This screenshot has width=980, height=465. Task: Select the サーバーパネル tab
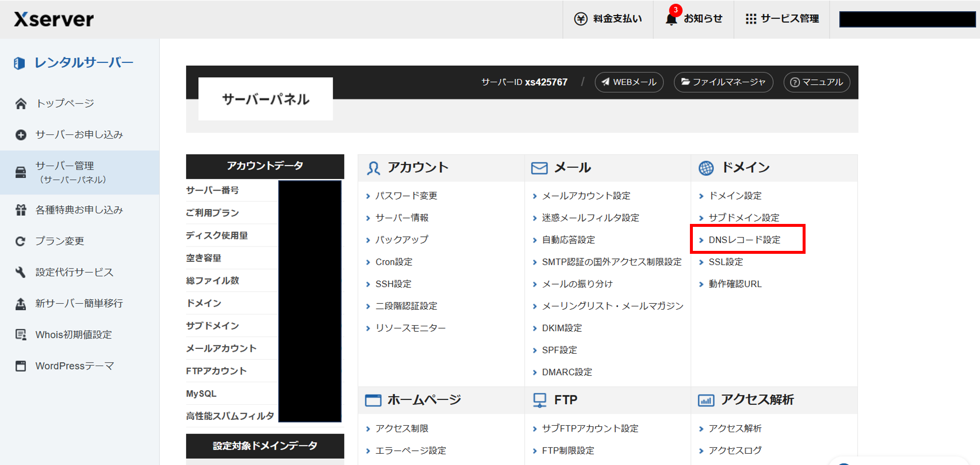coord(266,99)
